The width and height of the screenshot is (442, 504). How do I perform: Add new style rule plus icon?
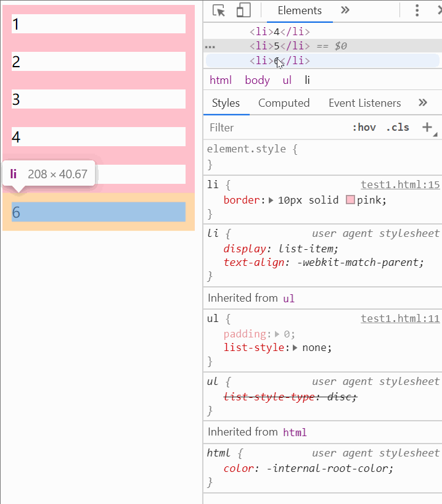427,127
